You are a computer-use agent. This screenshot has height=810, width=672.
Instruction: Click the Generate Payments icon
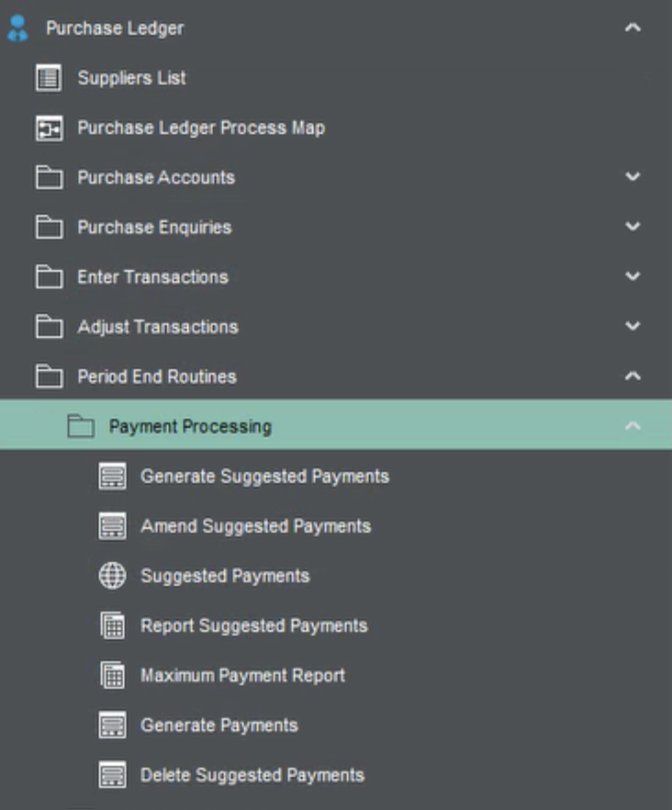(112, 726)
